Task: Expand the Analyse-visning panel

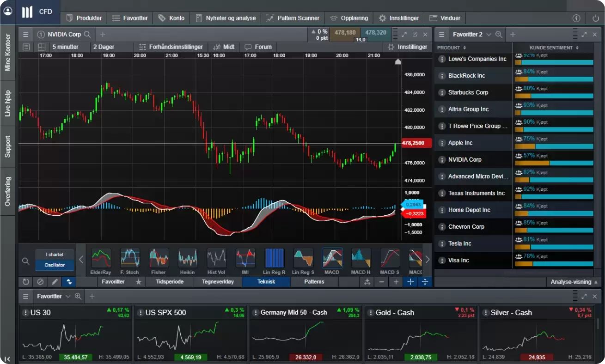Action: tap(574, 282)
